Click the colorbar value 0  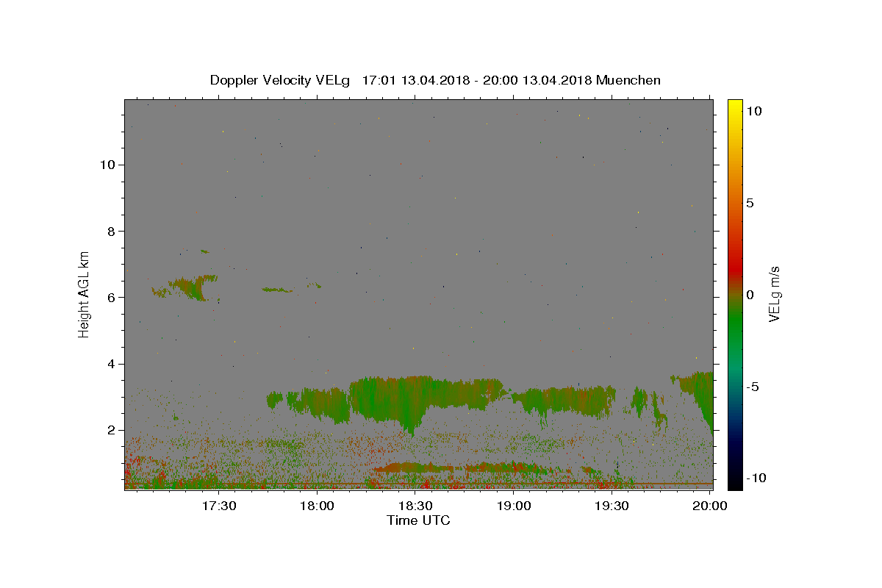point(750,295)
